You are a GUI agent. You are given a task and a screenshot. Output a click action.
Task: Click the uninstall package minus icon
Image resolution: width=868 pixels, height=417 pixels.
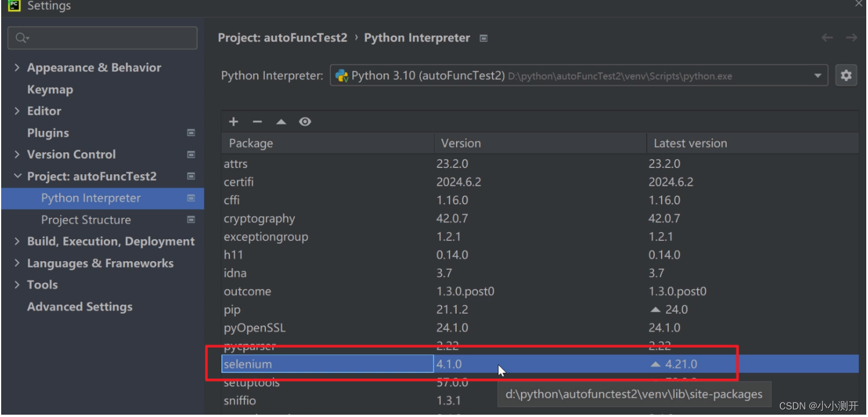(257, 122)
